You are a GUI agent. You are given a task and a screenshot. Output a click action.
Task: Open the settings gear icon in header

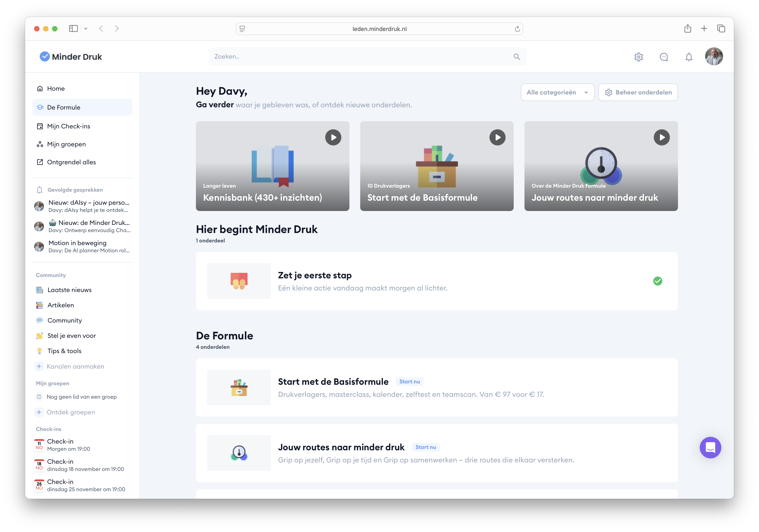click(638, 57)
